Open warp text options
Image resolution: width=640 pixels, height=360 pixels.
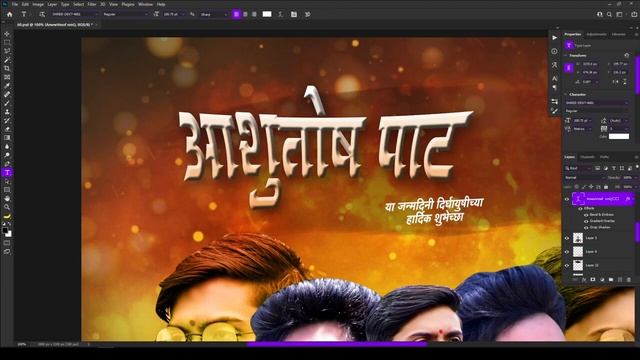click(280, 14)
